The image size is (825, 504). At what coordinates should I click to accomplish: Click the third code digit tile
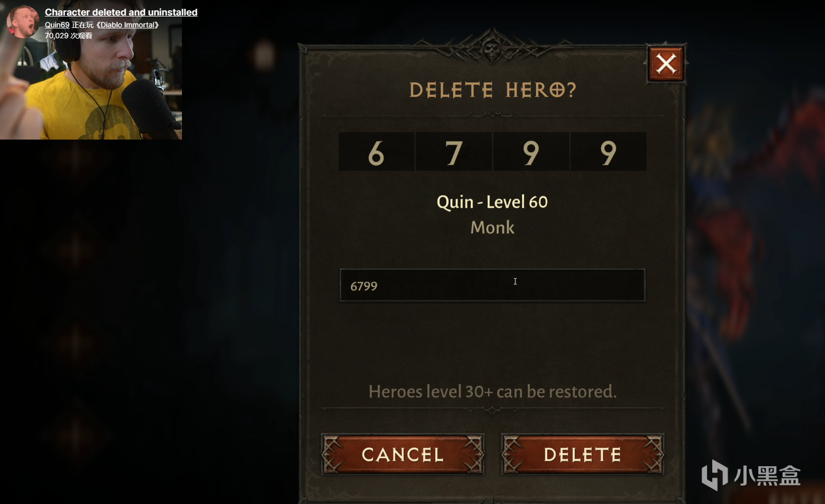point(531,151)
